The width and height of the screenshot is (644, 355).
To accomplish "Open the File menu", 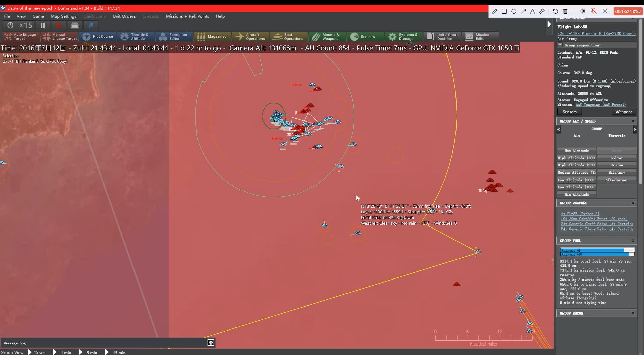I will coord(7,16).
